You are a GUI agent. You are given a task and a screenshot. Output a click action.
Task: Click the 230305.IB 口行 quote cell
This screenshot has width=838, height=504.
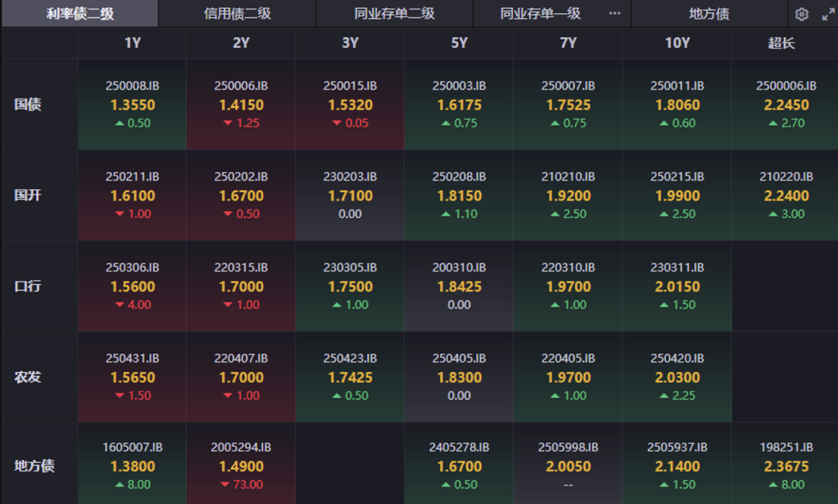349,286
